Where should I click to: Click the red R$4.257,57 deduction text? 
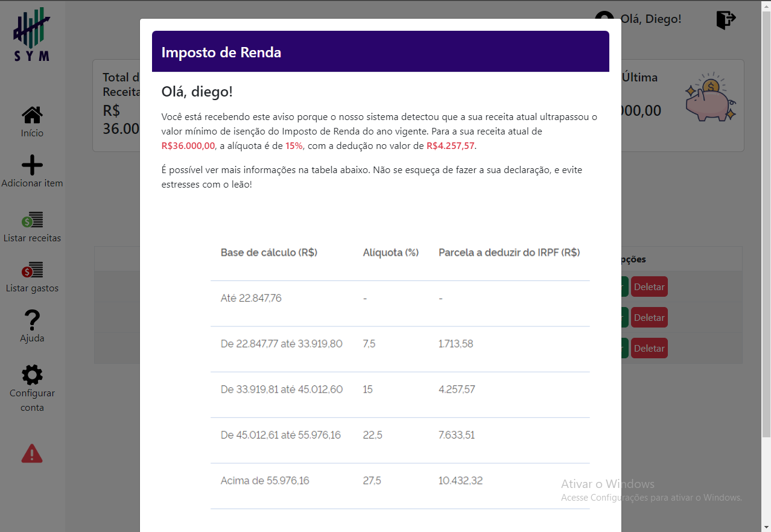[451, 146]
